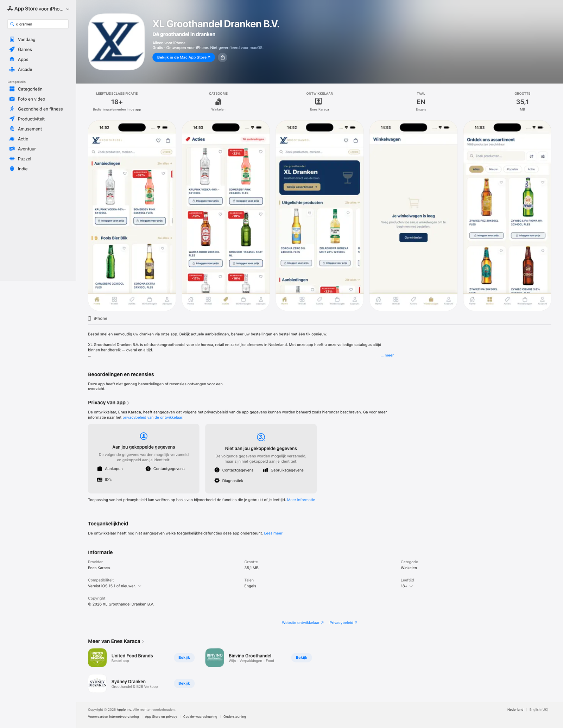Open the share icon next to Bekijk button
Viewport: 563px width, 728px height.
[222, 57]
